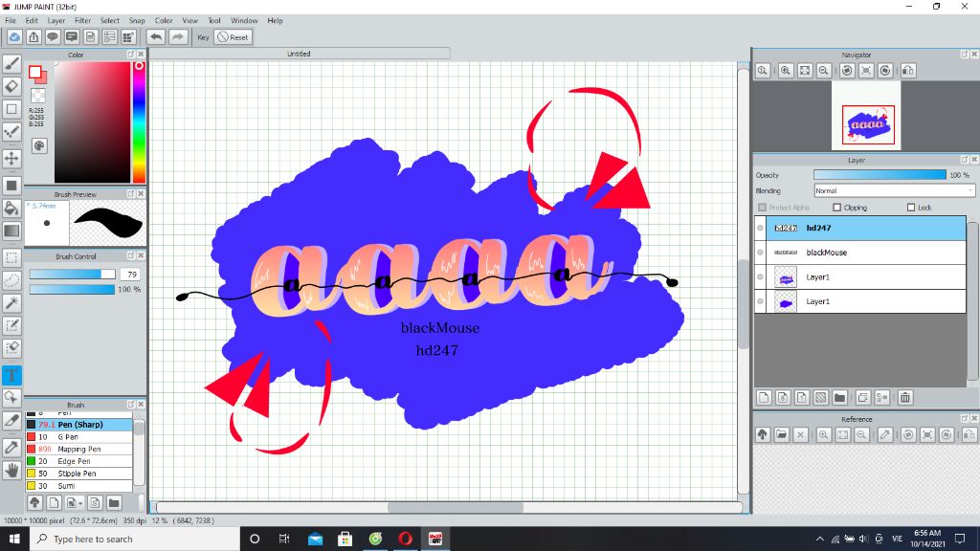Enable the layer Lock checkbox
This screenshot has height=551, width=980.
pyautogui.click(x=911, y=208)
